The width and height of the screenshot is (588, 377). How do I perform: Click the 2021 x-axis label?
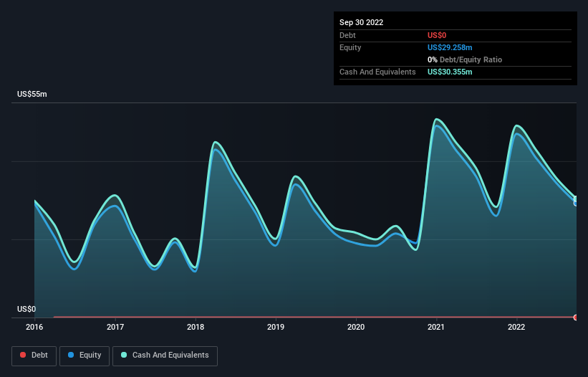coord(436,327)
